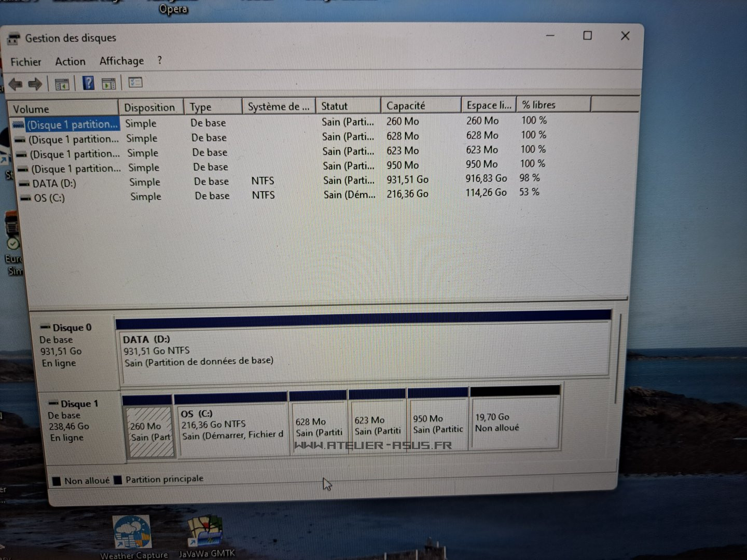This screenshot has height=560, width=747.
Task: Open the Weather Capture desktop shortcut
Action: tap(133, 534)
